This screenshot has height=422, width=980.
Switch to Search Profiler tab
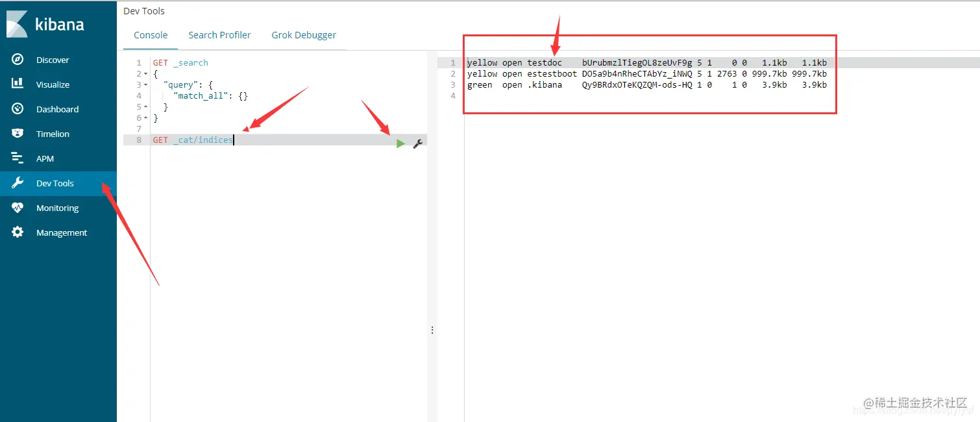(219, 35)
